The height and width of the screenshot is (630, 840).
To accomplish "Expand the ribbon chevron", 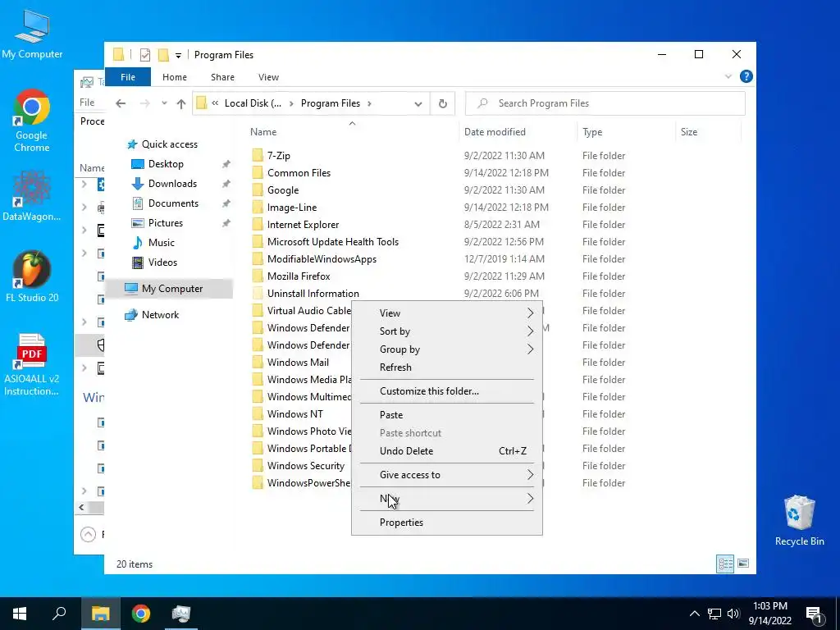I will tap(728, 76).
